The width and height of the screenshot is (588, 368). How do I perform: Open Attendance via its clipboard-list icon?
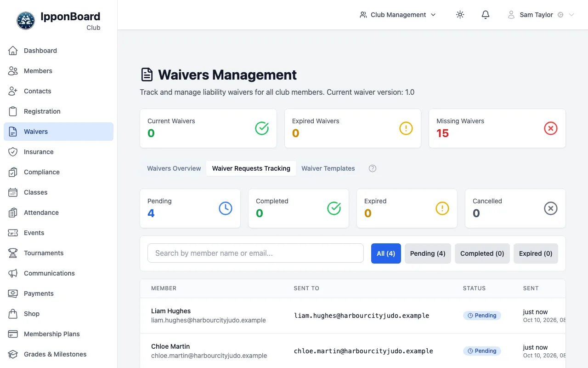13,213
